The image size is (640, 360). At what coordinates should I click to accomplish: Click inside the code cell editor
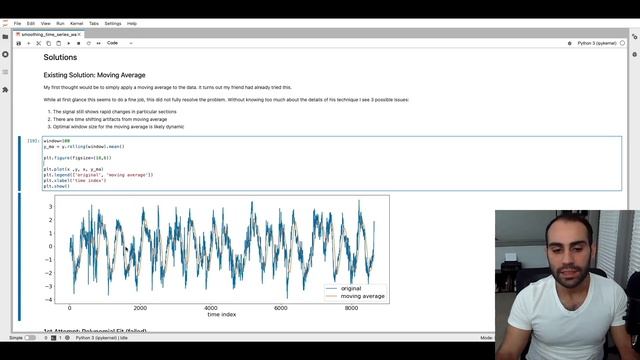(x=332, y=163)
